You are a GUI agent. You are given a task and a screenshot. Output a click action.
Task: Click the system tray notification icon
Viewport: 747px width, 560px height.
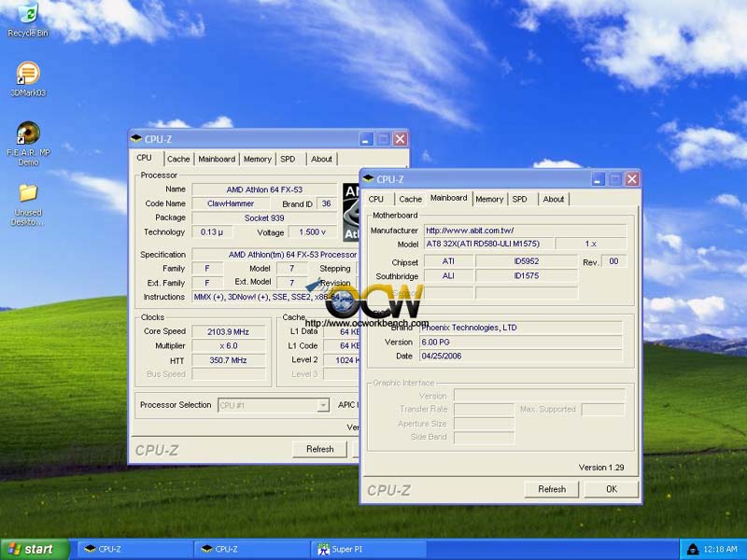693,550
